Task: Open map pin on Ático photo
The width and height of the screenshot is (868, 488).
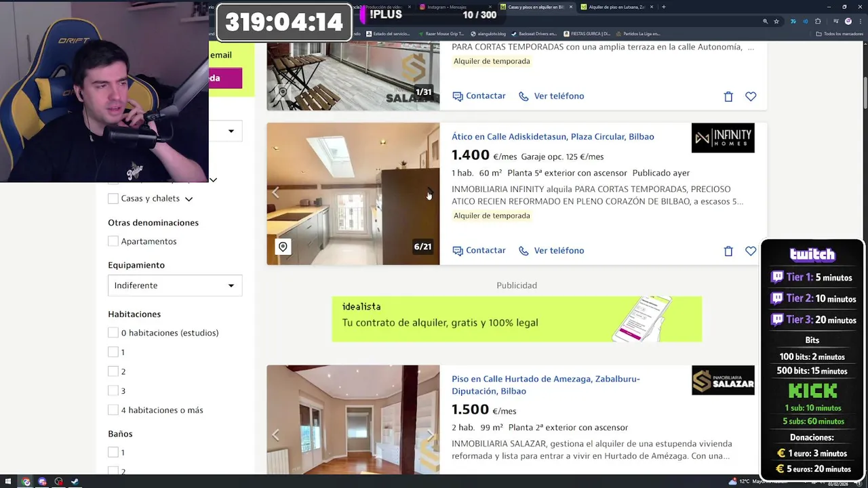Action: [283, 247]
